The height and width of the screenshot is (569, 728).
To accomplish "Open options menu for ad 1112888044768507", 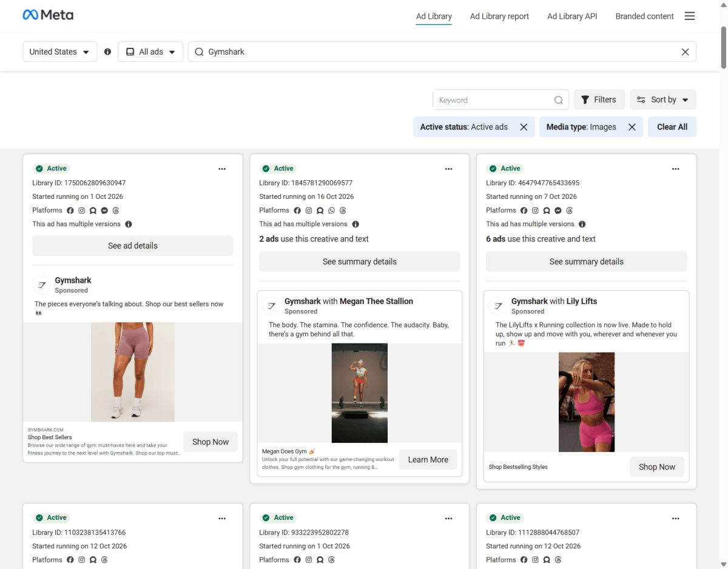I will click(676, 518).
